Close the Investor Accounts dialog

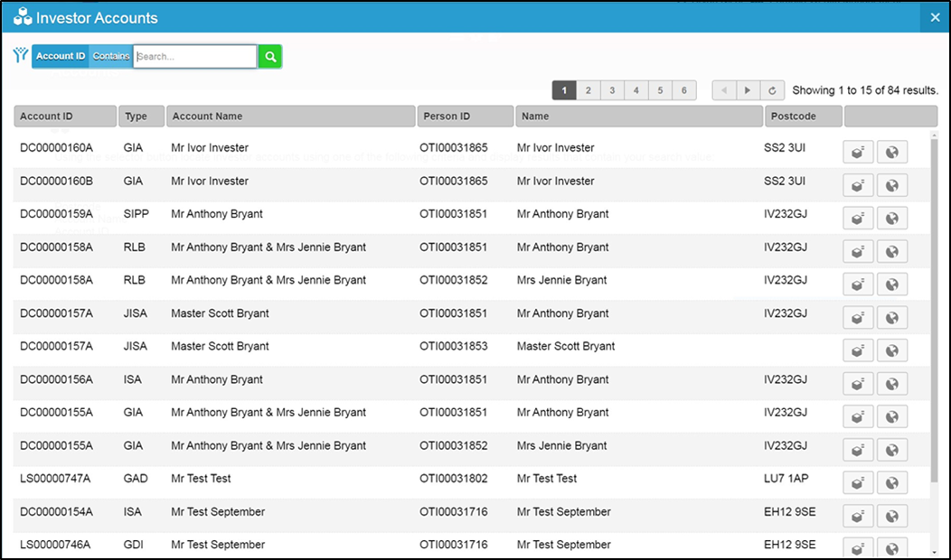(935, 17)
